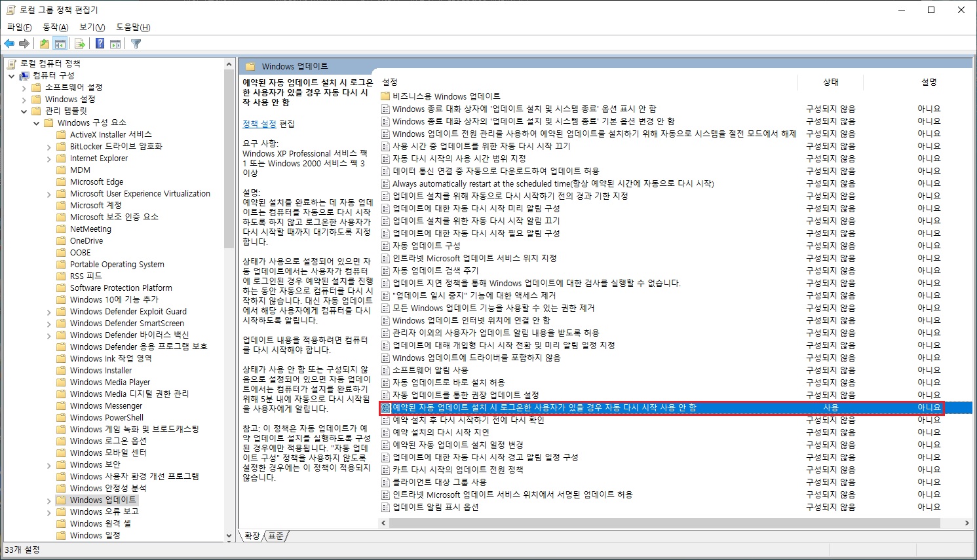Click the folder icon beside NetMeeting
This screenshot has height=560, width=977.
point(61,229)
